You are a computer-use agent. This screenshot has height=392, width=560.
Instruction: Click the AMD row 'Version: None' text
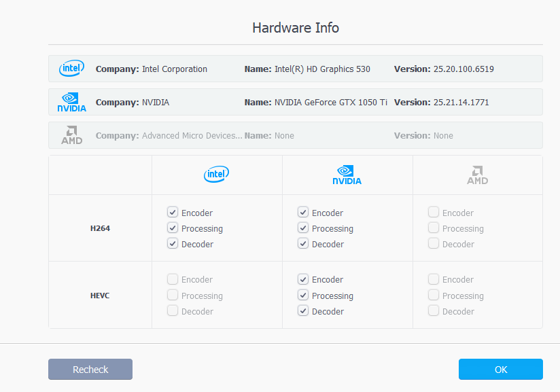(423, 136)
